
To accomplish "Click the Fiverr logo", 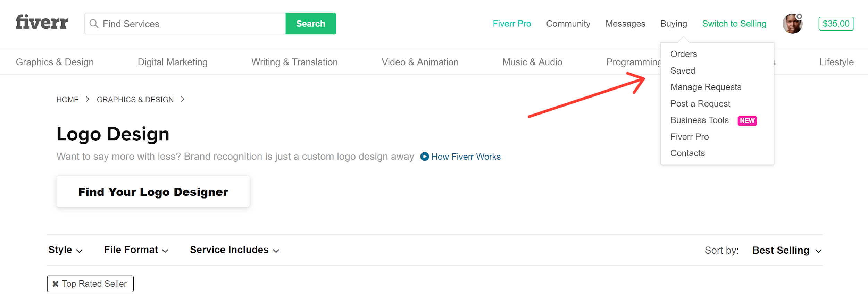I will [x=42, y=22].
